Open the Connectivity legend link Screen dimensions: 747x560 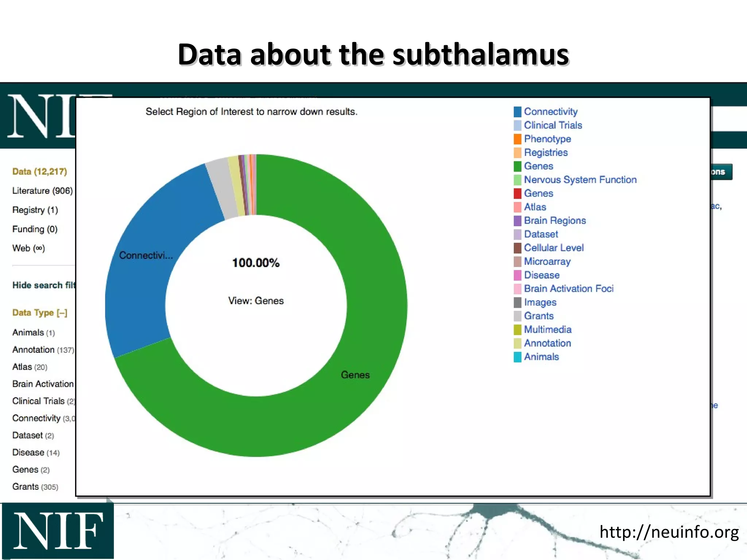pyautogui.click(x=551, y=112)
